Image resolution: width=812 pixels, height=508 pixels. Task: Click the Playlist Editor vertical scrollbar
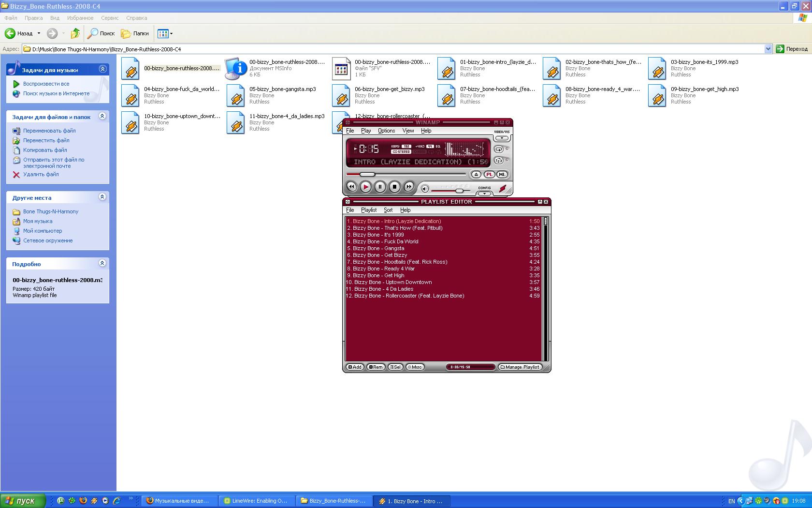(x=546, y=288)
